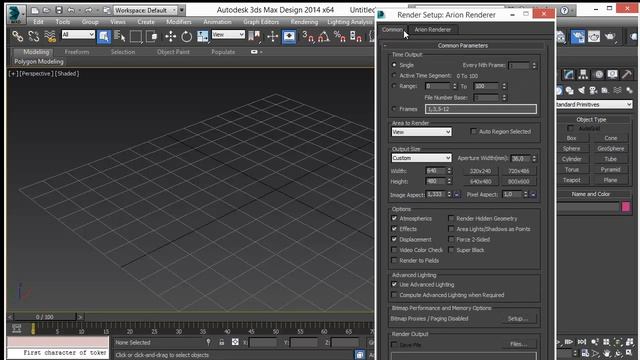Select the Frames radio button
640x360 pixels.
(x=394, y=109)
